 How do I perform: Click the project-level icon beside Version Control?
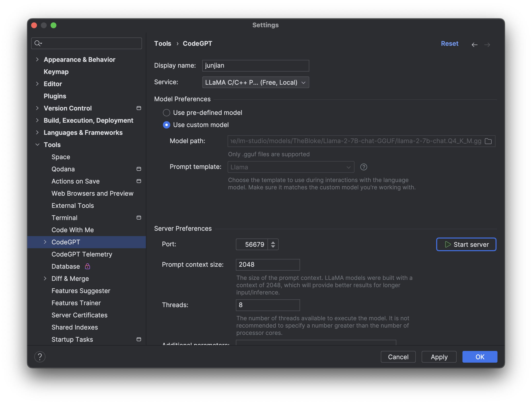click(x=139, y=108)
